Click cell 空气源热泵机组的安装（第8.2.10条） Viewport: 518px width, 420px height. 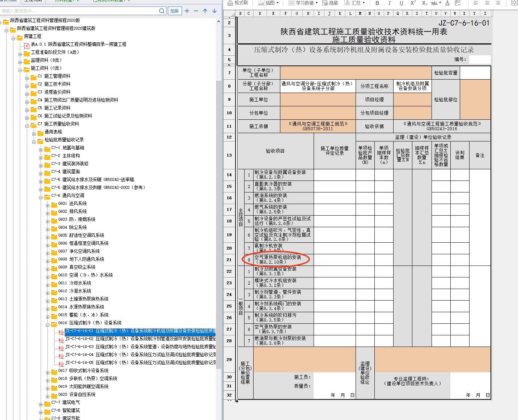coord(284,260)
